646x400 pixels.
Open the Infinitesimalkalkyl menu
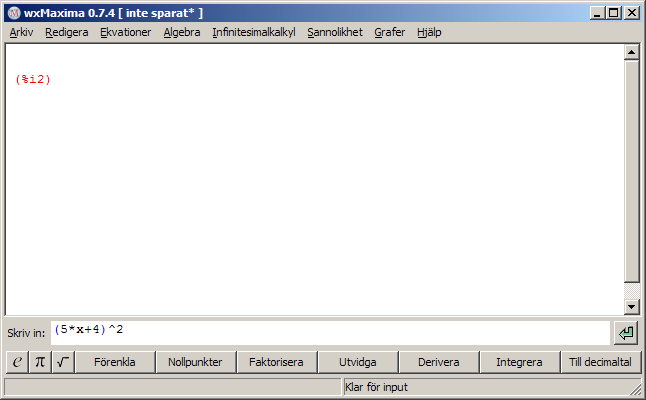click(x=254, y=32)
